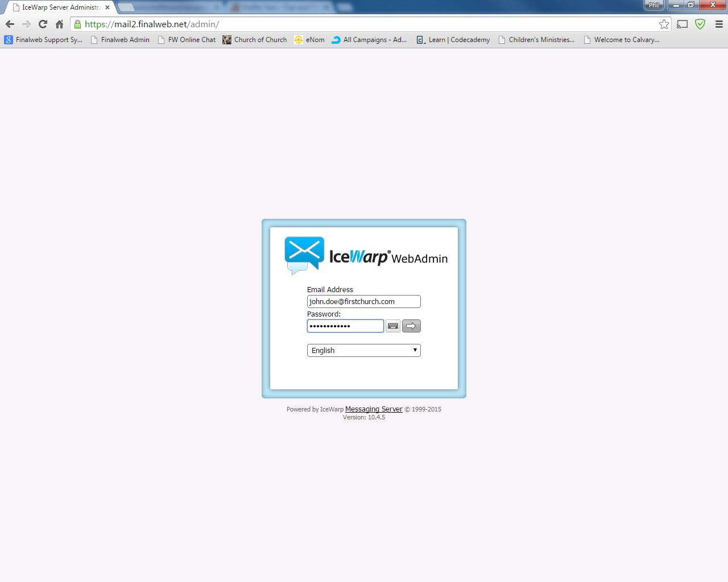
Task: Open Welcome to Calvary bookmark
Action: [x=621, y=40]
